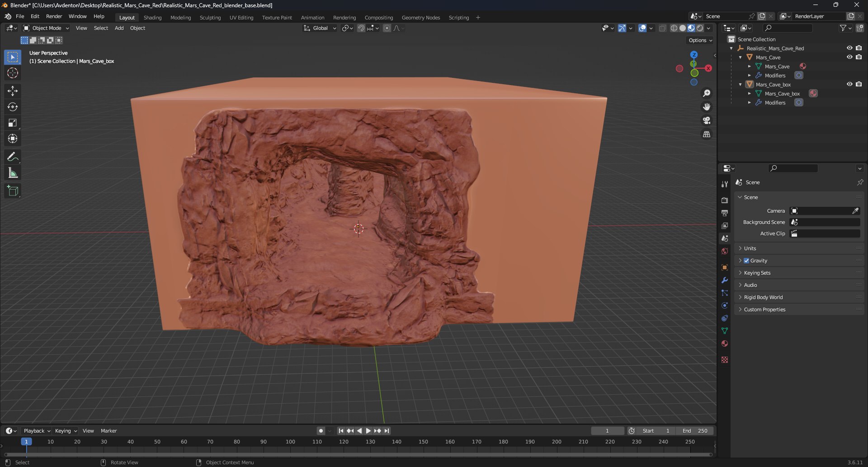Screen dimensions: 868x467
Task: Jump to the end frame
Action: pyautogui.click(x=387, y=431)
